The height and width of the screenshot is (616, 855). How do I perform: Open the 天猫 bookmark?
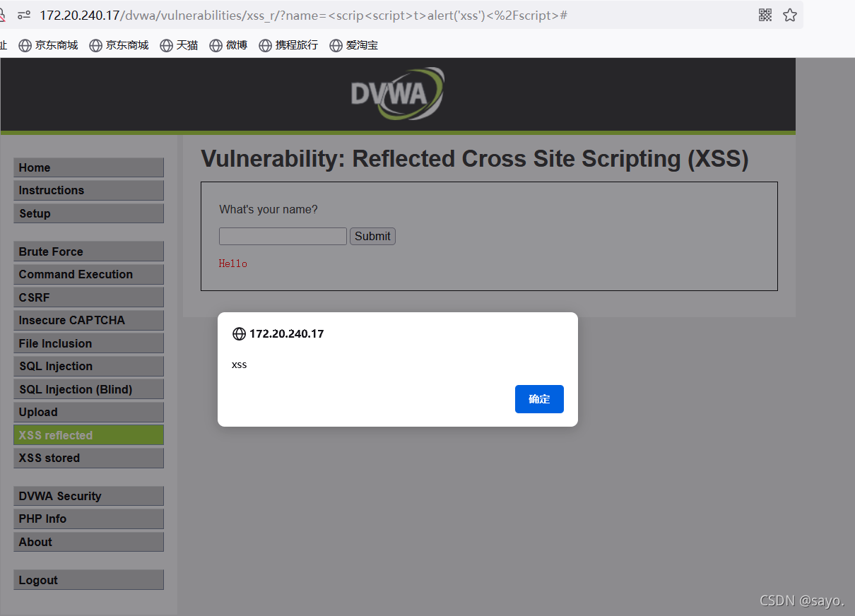pos(179,45)
